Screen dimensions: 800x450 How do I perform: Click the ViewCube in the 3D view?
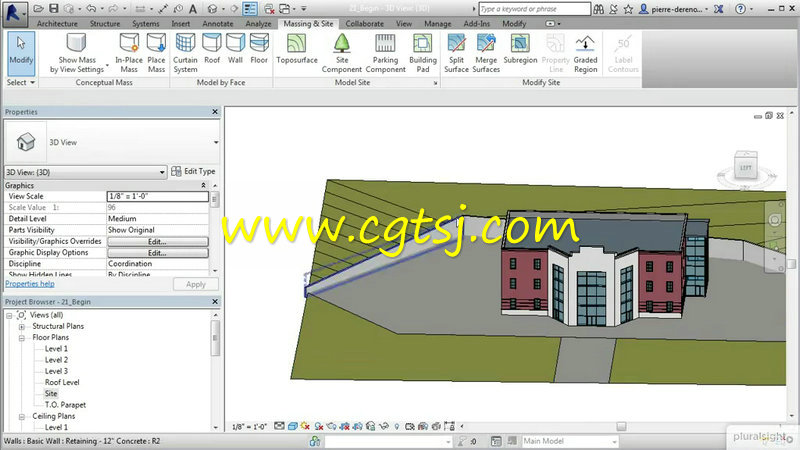pyautogui.click(x=745, y=167)
